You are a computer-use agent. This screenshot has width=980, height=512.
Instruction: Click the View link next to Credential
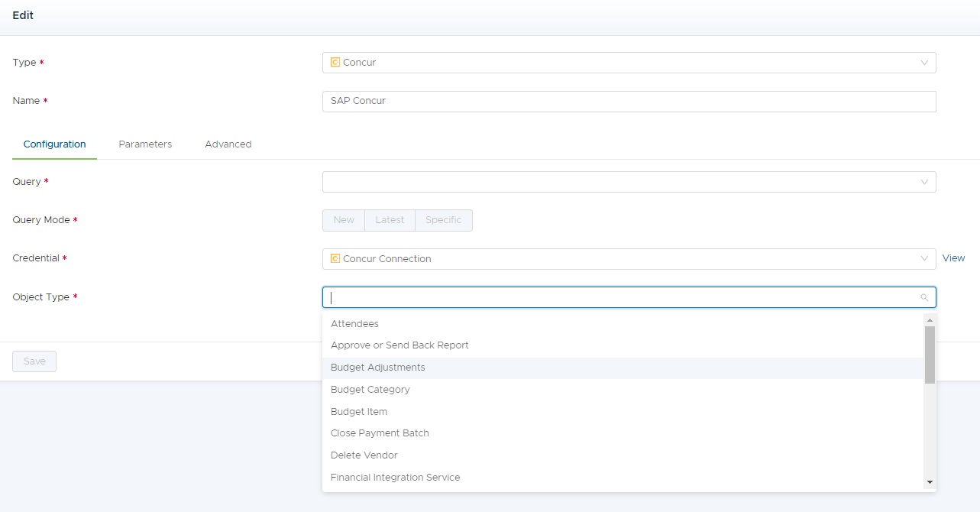tap(953, 258)
